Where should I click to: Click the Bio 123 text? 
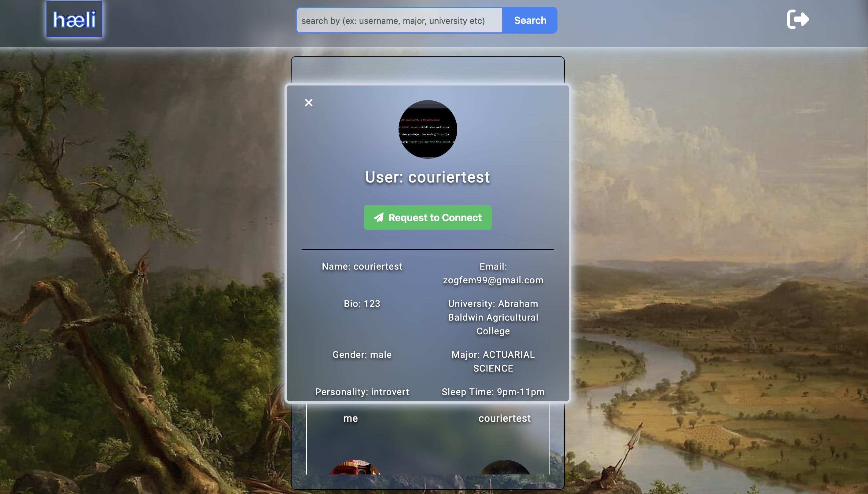click(362, 304)
